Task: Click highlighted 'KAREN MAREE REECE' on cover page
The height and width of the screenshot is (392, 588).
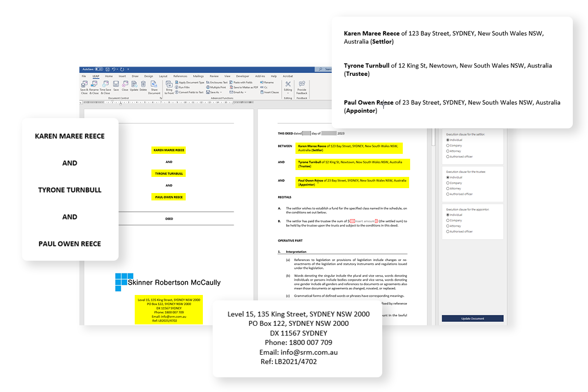Action: tap(169, 150)
